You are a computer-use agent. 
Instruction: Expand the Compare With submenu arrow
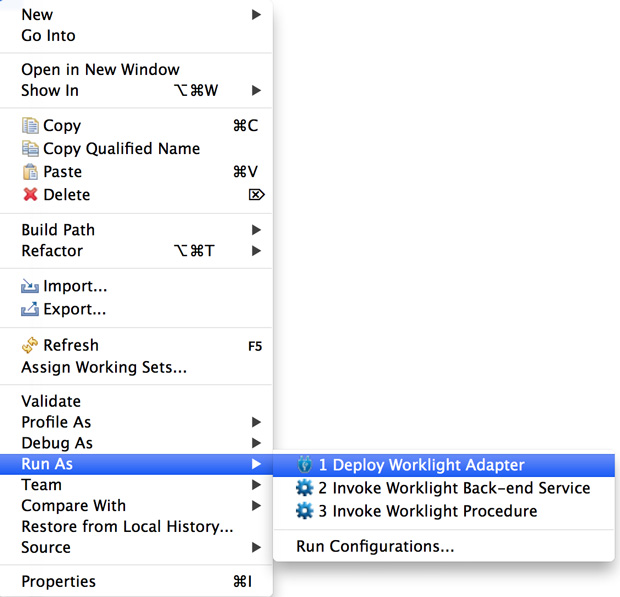[x=256, y=506]
